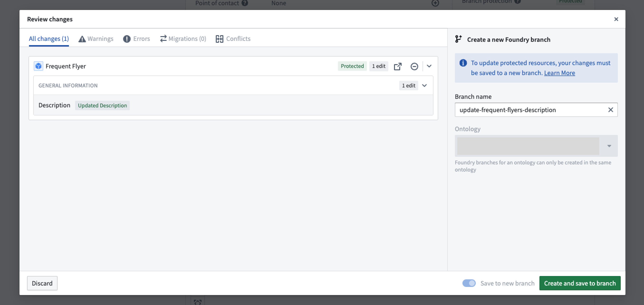
Task: Revert the Frequent Flyer change with the minus icon
Action: pos(414,66)
